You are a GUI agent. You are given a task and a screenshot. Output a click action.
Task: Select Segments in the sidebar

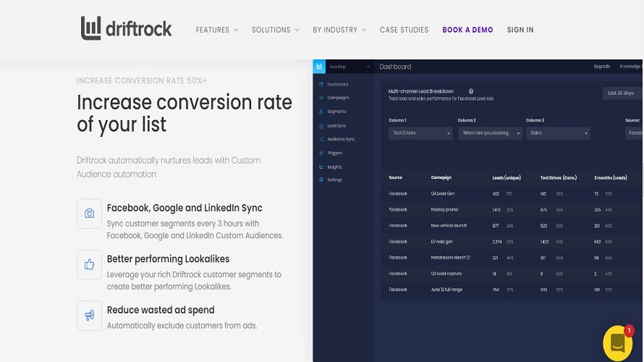click(x=336, y=111)
